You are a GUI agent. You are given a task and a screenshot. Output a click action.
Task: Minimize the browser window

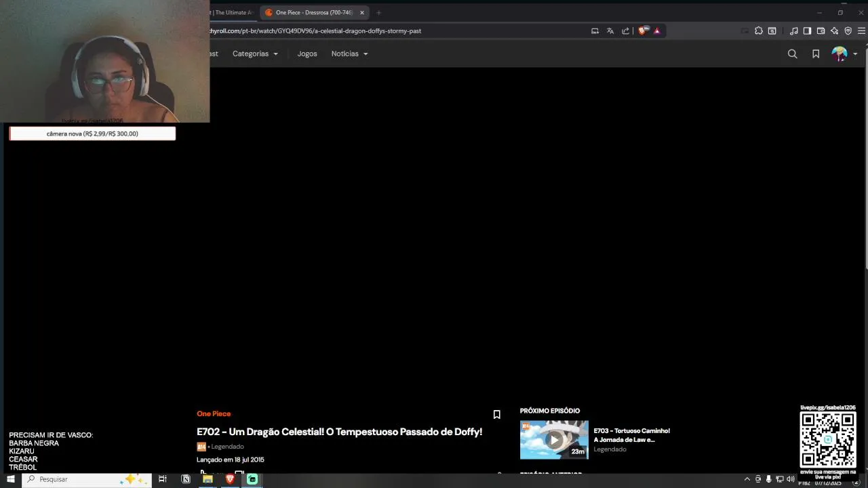coord(819,12)
